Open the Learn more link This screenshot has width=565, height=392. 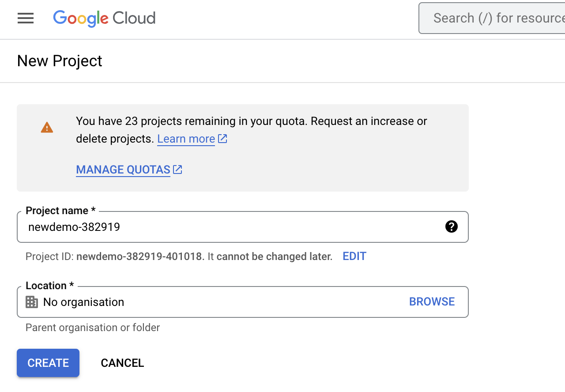[x=186, y=139]
